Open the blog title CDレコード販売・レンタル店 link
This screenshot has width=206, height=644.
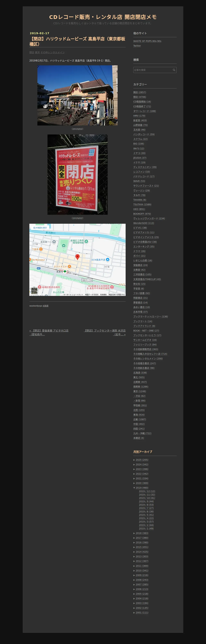(x=103, y=17)
